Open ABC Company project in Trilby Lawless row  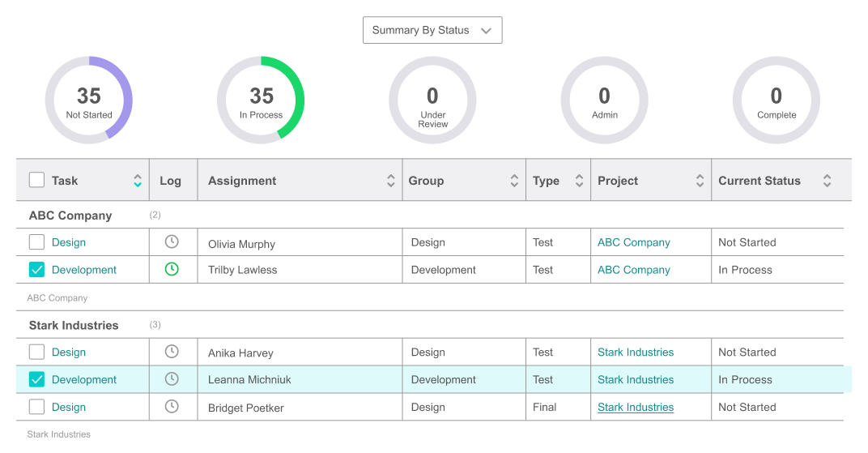634,270
